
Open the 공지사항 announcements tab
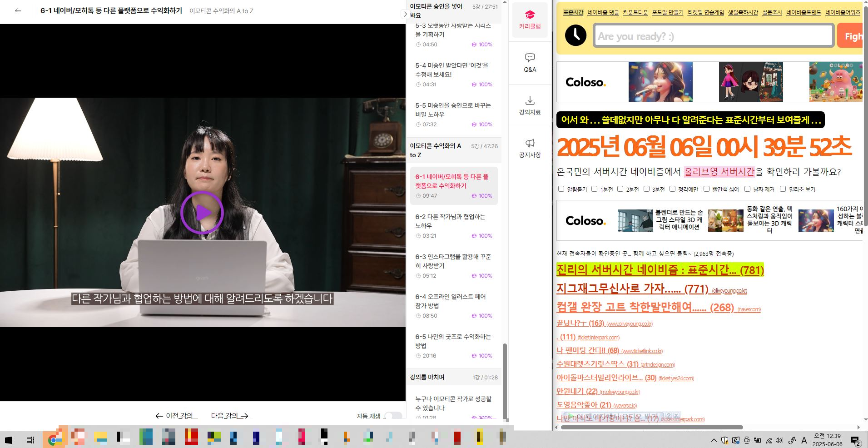click(530, 148)
